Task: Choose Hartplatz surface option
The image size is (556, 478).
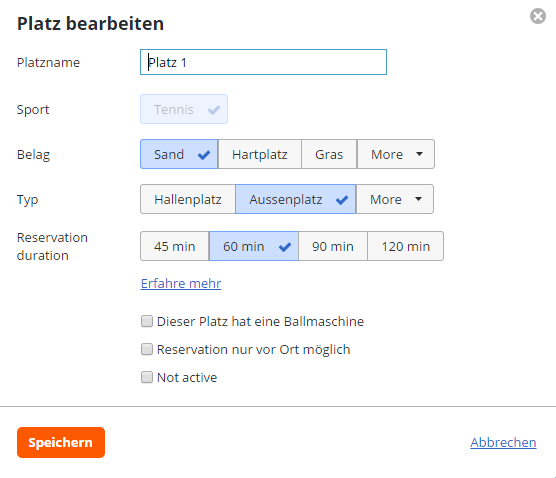Action: (260, 154)
